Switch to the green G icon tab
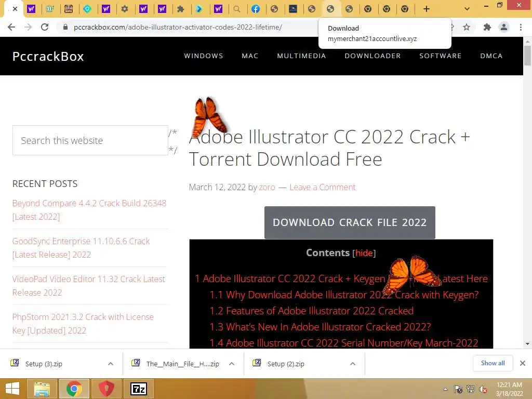 (x=87, y=9)
